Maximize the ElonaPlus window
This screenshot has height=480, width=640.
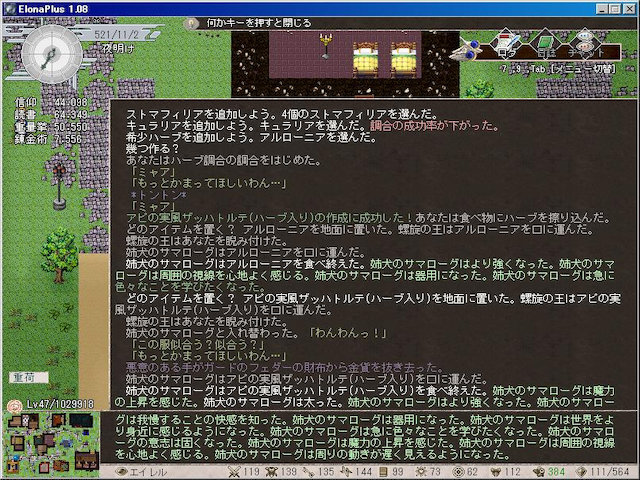(615, 9)
